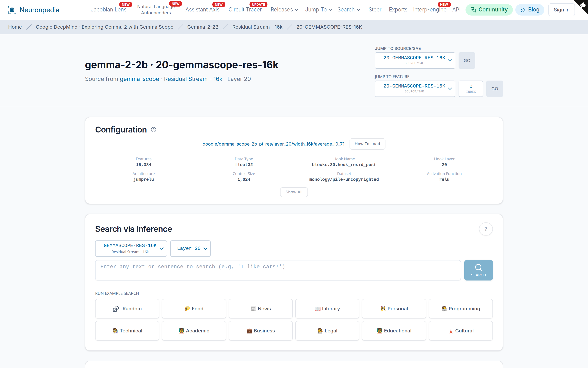588x368 pixels.
Task: Click Home in the breadcrumb
Action: [15, 27]
